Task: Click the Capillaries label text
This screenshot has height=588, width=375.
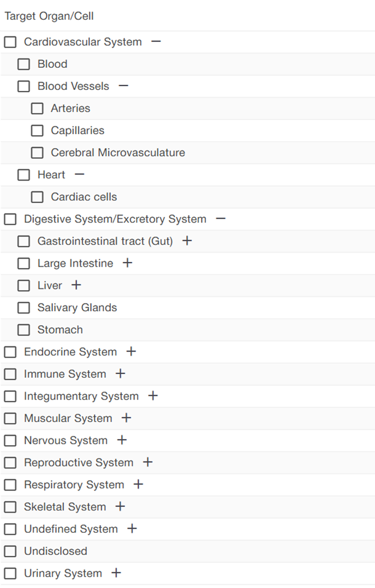Action: 78,130
